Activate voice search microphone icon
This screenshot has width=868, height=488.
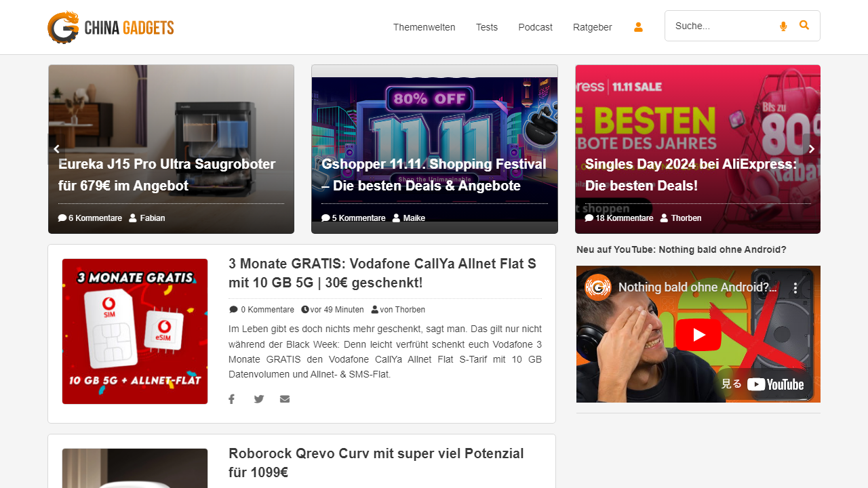click(x=783, y=26)
